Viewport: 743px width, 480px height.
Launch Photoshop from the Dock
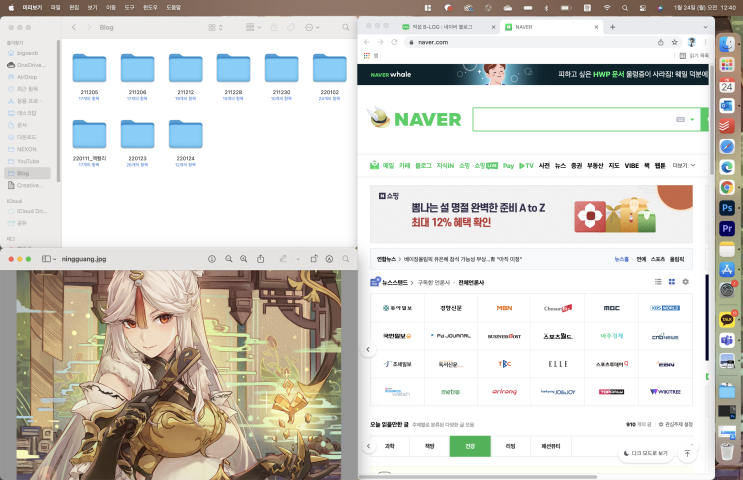(727, 208)
